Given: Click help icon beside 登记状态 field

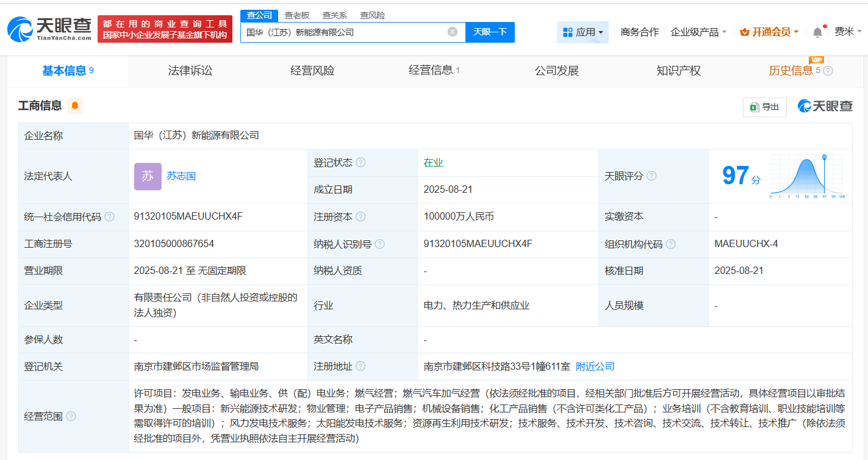Looking at the screenshot, I should click(x=361, y=162).
